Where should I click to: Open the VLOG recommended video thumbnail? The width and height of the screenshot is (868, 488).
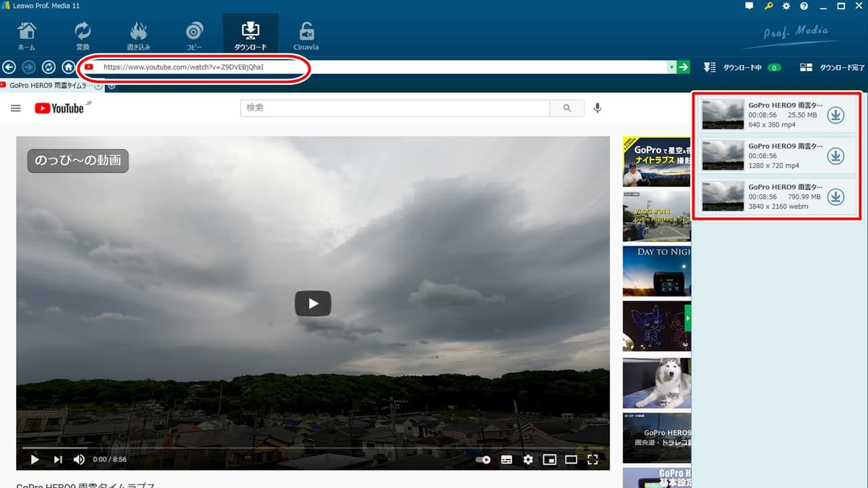(x=656, y=216)
